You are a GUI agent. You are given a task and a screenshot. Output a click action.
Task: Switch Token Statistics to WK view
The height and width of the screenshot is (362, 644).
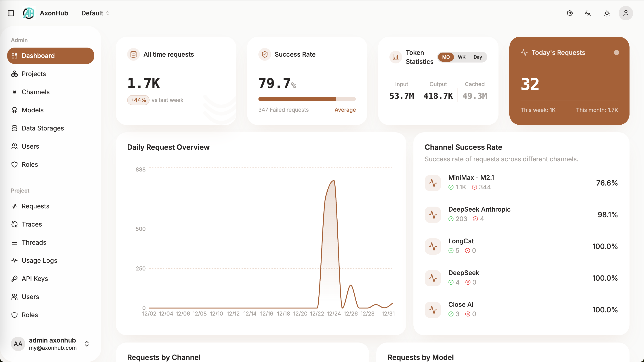[x=461, y=57]
